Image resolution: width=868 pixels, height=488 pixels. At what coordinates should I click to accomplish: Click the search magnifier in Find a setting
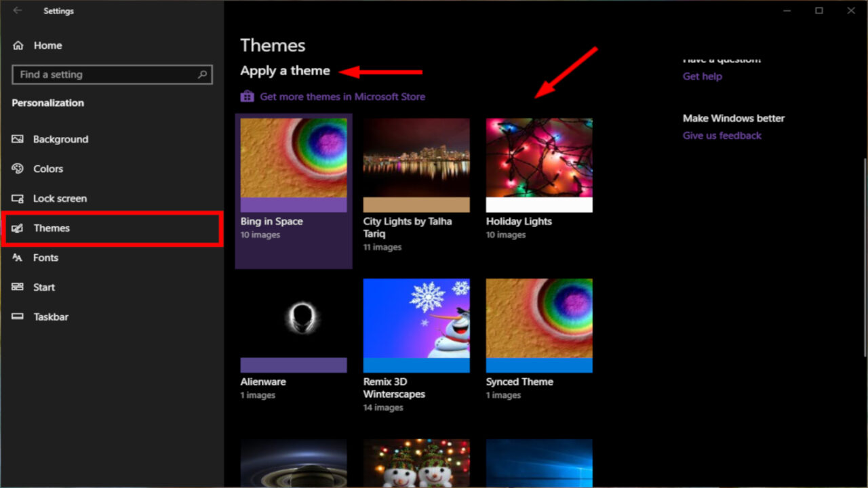pyautogui.click(x=201, y=75)
